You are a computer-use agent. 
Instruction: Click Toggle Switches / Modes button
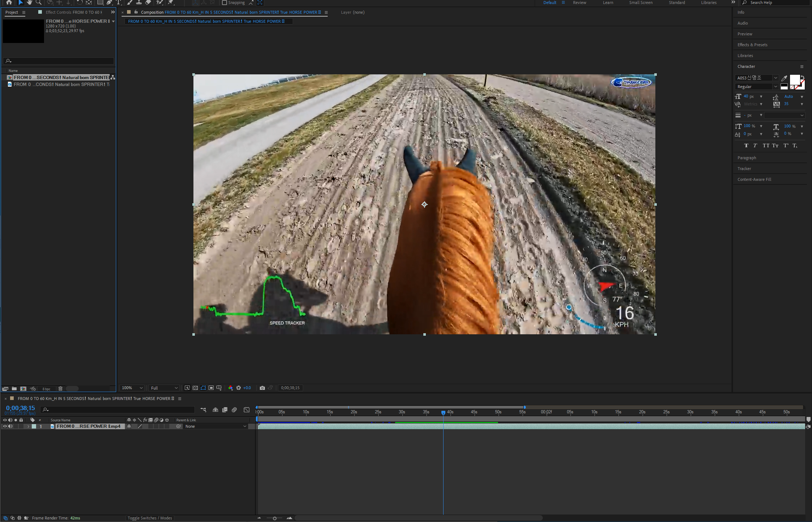(150, 518)
